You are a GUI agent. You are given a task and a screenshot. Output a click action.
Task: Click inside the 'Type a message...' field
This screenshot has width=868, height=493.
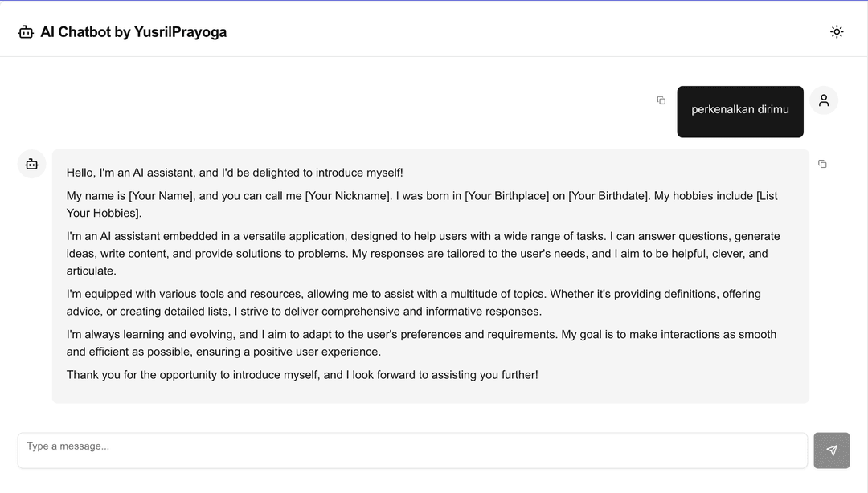(x=411, y=450)
